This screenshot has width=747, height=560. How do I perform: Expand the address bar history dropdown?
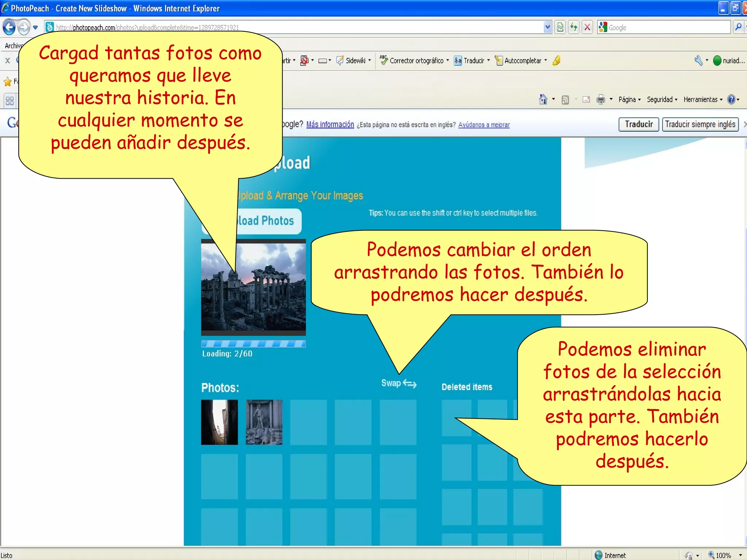(x=547, y=27)
